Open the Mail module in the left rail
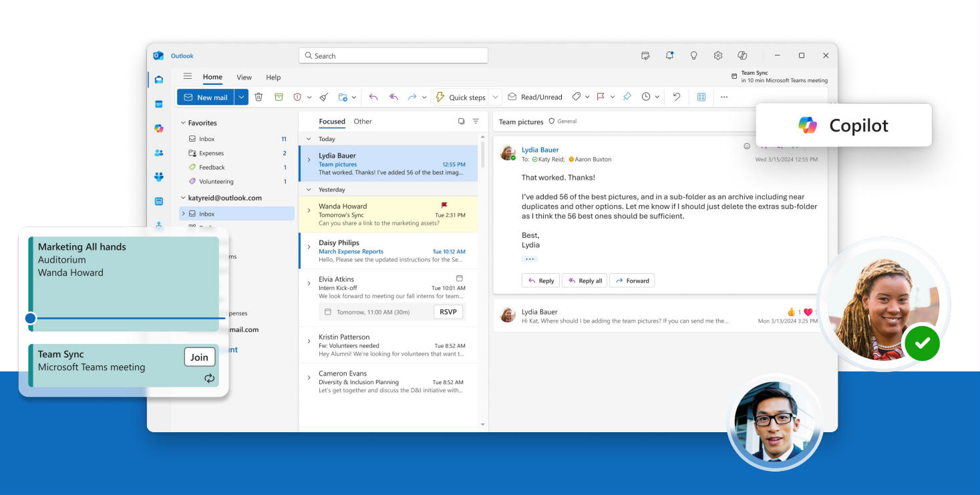The height and width of the screenshot is (495, 980). pyautogui.click(x=158, y=79)
